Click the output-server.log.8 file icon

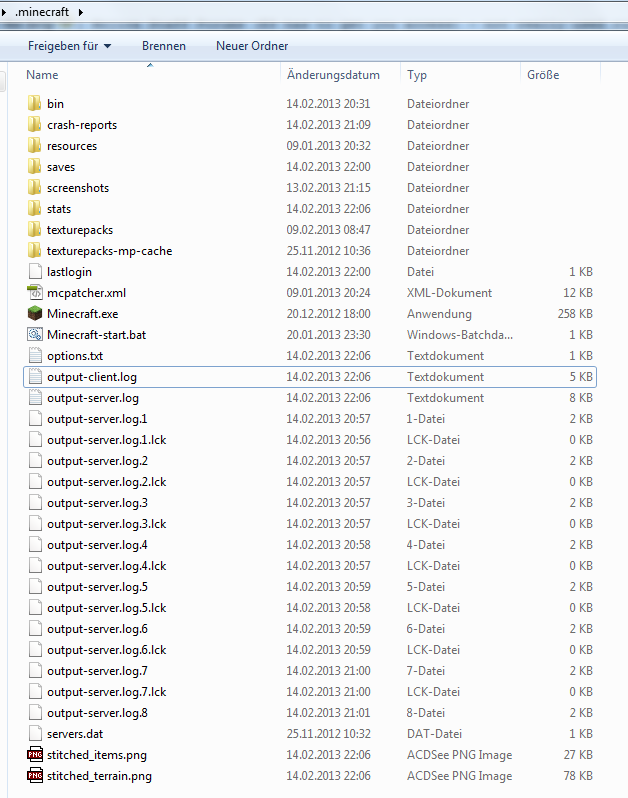tap(35, 712)
